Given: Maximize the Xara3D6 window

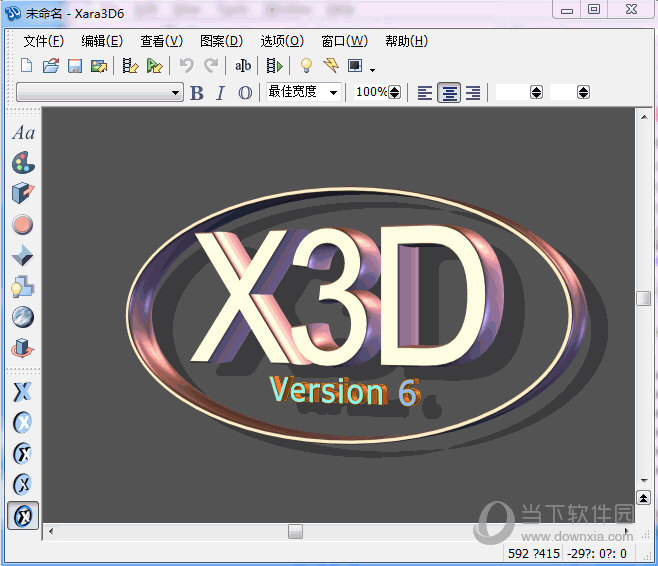Looking at the screenshot, I should (x=594, y=10).
